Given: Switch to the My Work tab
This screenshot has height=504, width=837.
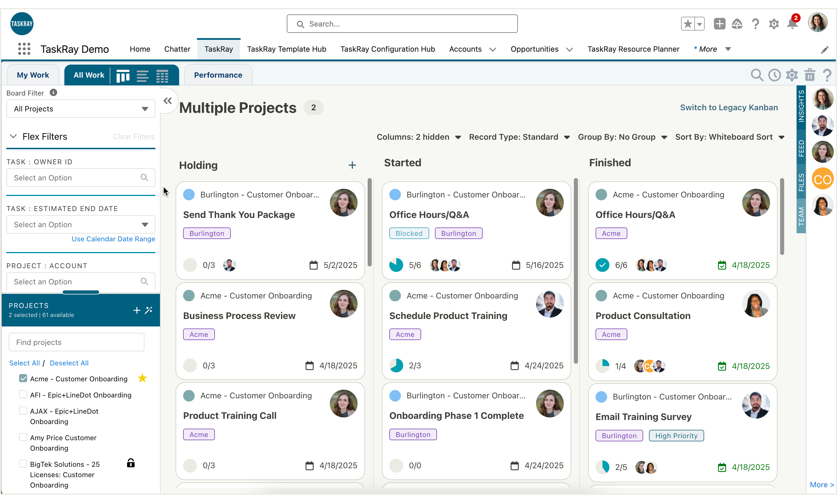Looking at the screenshot, I should coord(33,75).
